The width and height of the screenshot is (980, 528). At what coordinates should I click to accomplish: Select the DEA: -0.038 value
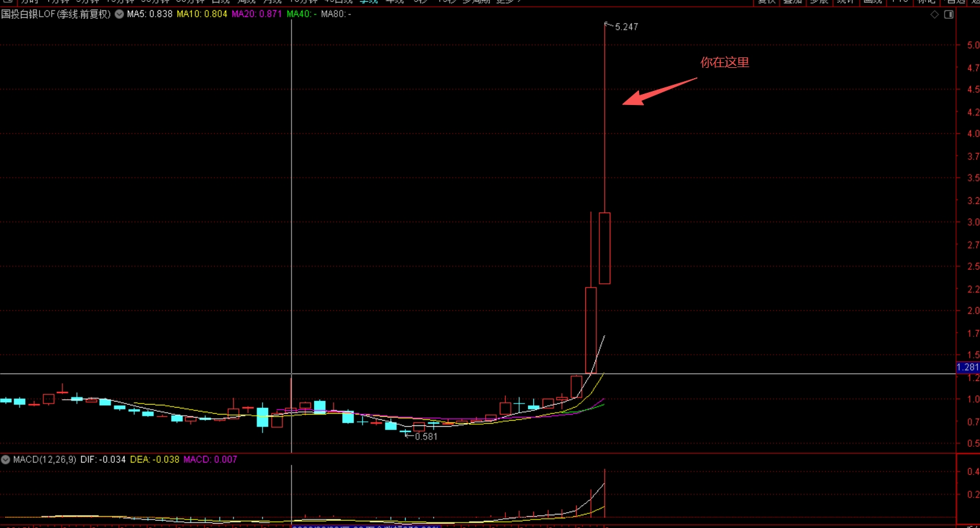click(155, 460)
